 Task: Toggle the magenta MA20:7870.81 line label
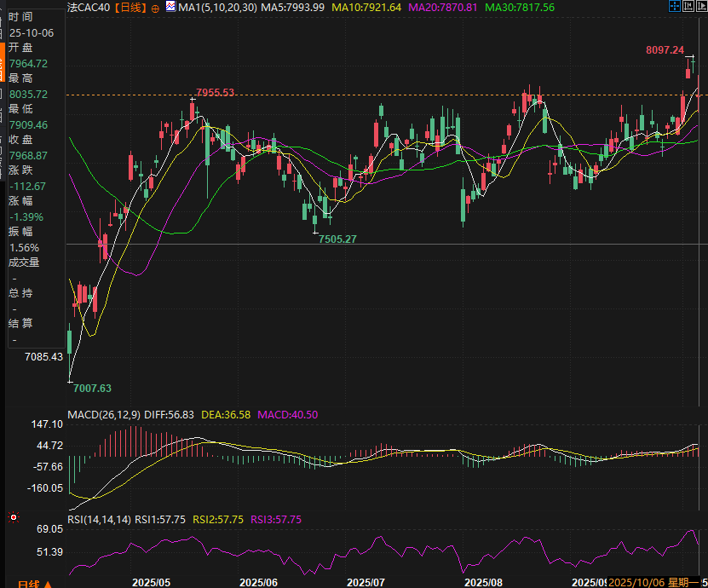tap(443, 7)
